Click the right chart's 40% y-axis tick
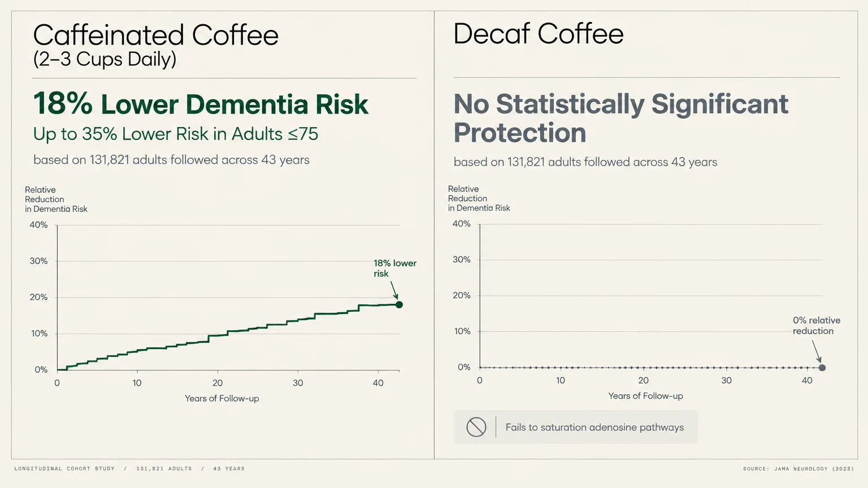 click(461, 224)
